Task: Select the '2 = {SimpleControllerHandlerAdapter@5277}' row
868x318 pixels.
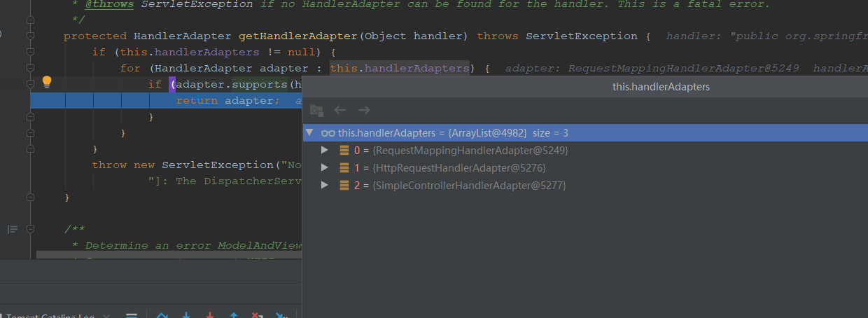Action: coord(585,186)
